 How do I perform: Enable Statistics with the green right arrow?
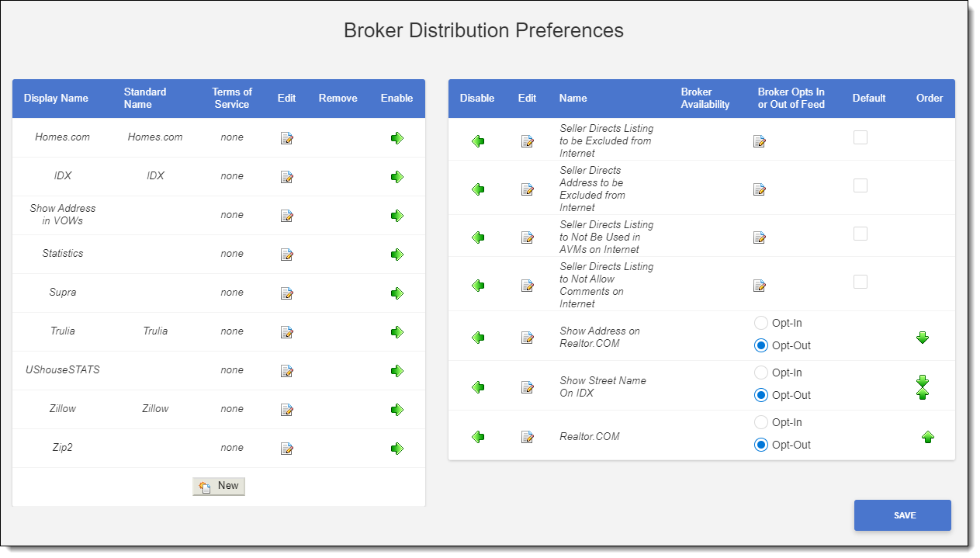coord(397,255)
